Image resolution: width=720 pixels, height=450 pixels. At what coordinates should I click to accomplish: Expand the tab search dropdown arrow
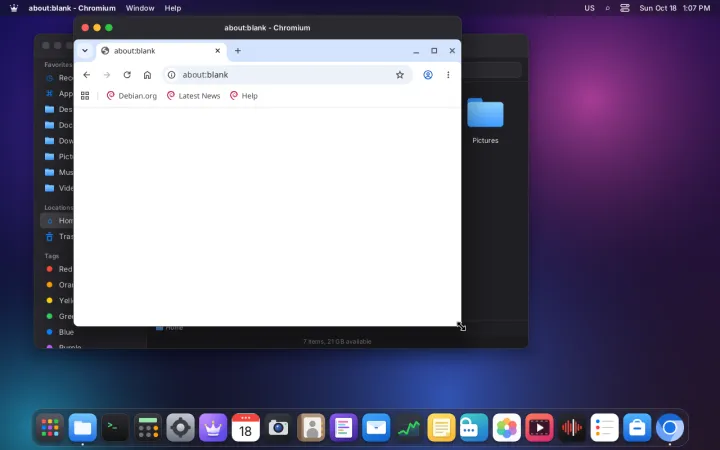pos(85,51)
